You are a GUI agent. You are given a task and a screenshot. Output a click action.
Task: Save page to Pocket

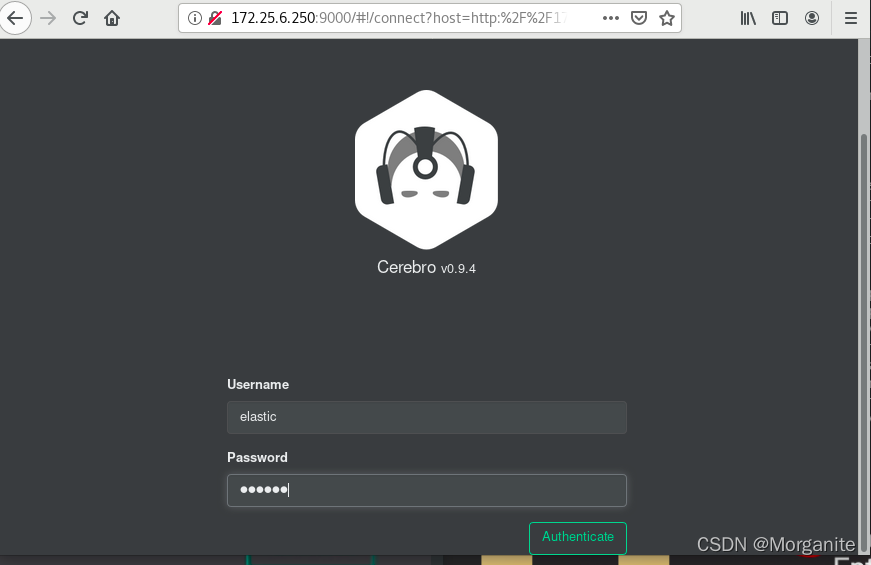tap(639, 18)
